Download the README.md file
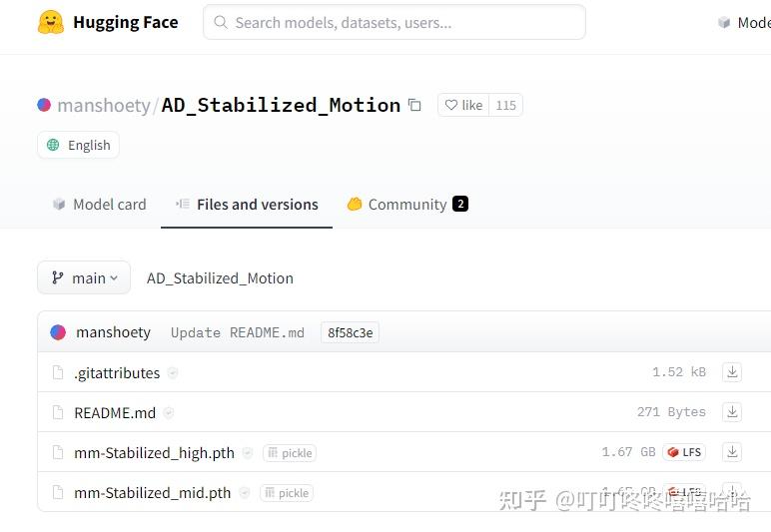 pos(732,412)
